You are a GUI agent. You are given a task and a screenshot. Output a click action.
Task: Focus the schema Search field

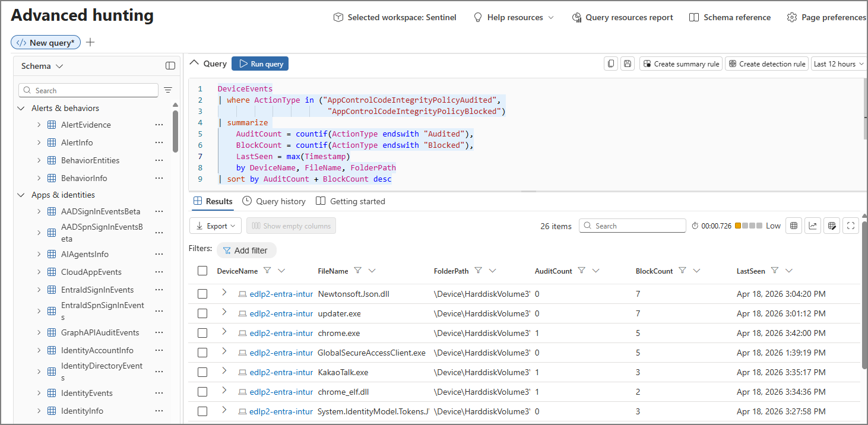[x=88, y=90]
